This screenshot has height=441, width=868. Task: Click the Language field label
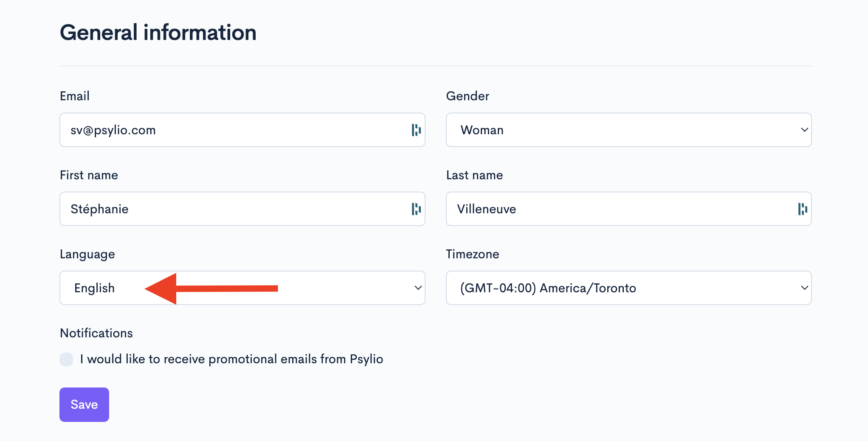[x=87, y=254]
